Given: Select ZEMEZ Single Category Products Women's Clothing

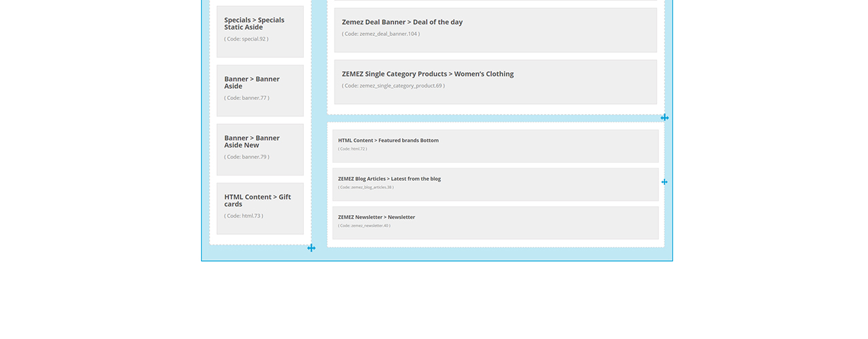Looking at the screenshot, I should (495, 82).
